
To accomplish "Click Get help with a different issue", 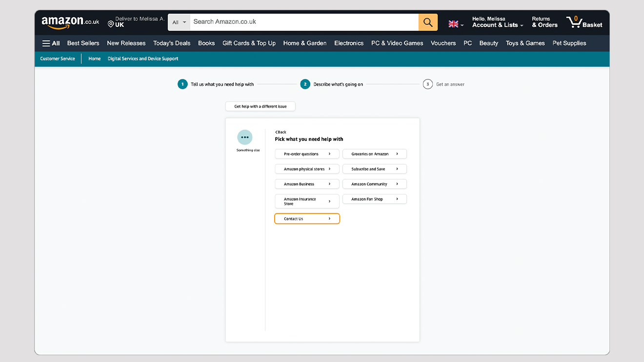I will [261, 106].
